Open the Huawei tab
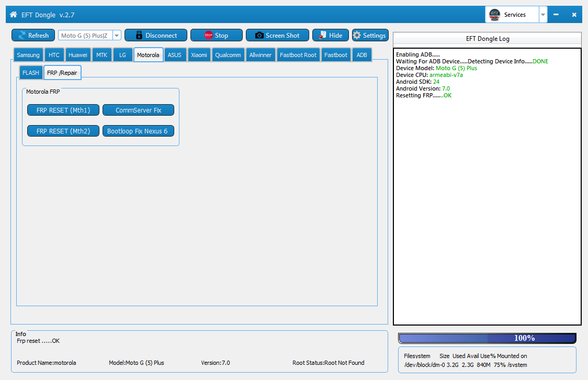 (77, 55)
